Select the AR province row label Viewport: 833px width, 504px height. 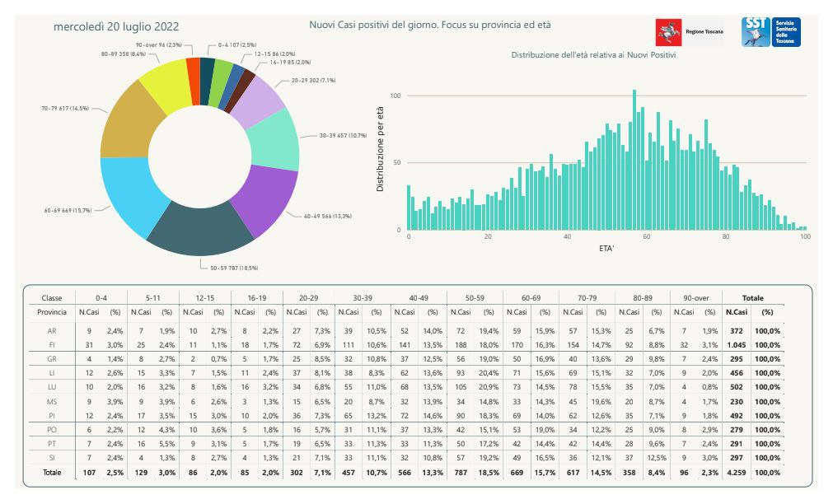pyautogui.click(x=52, y=331)
